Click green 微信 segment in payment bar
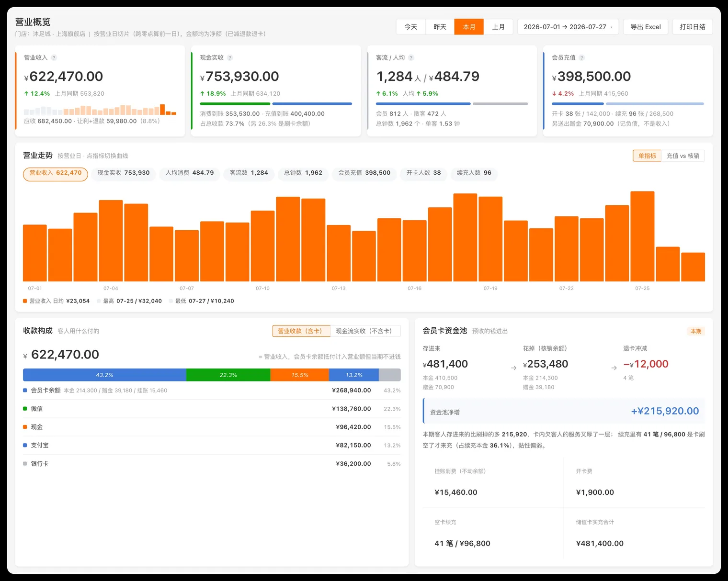The height and width of the screenshot is (581, 728). point(228,375)
